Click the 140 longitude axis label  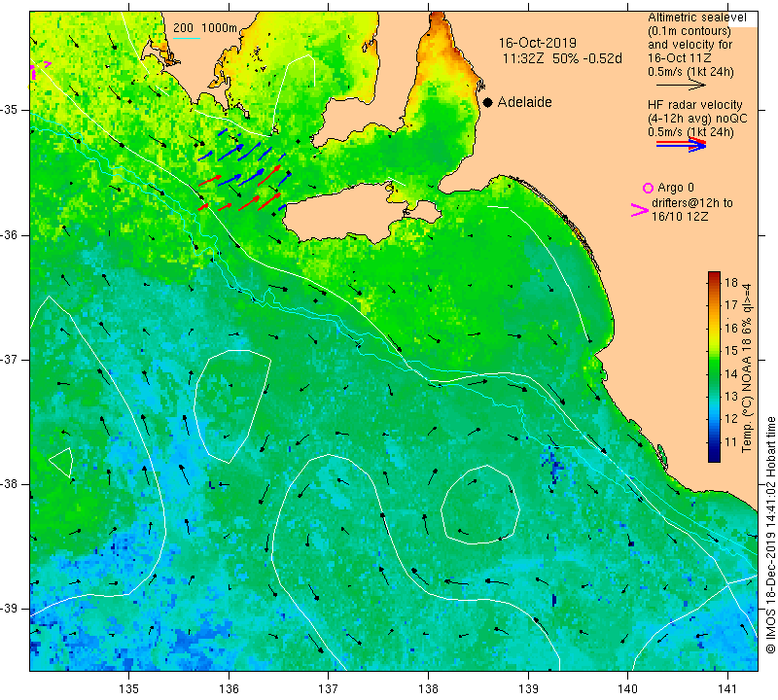627,688
